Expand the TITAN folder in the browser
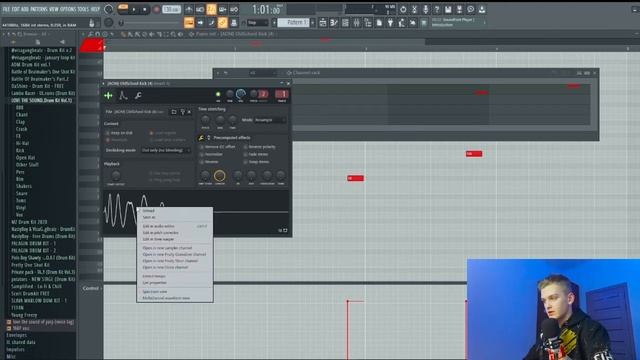Viewport: 640px width, 360px height. point(18,308)
